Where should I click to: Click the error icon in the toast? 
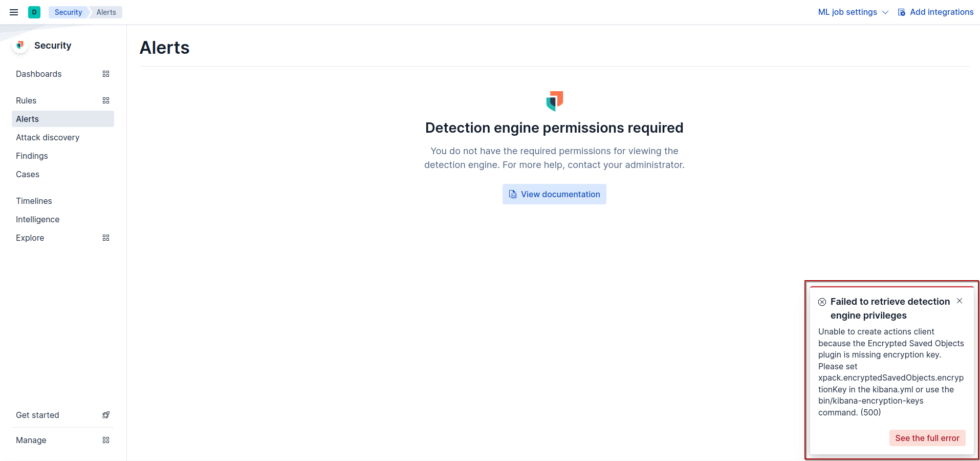[822, 302]
